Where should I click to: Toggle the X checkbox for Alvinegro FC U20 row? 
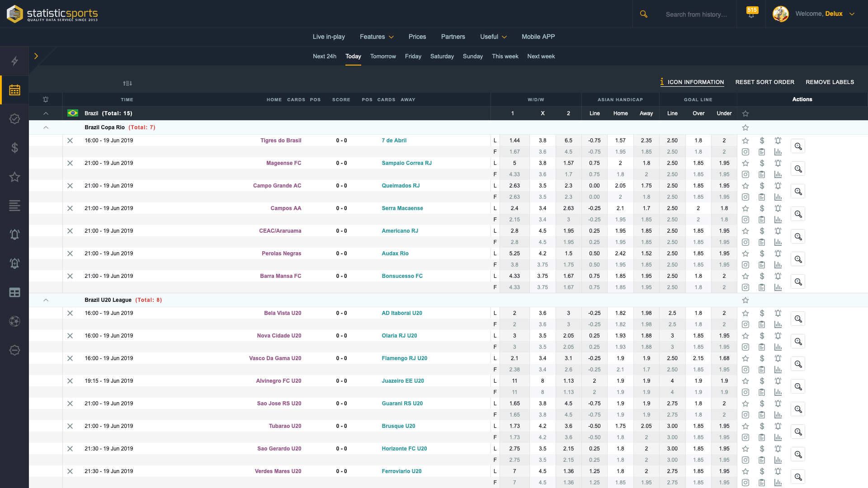69,381
